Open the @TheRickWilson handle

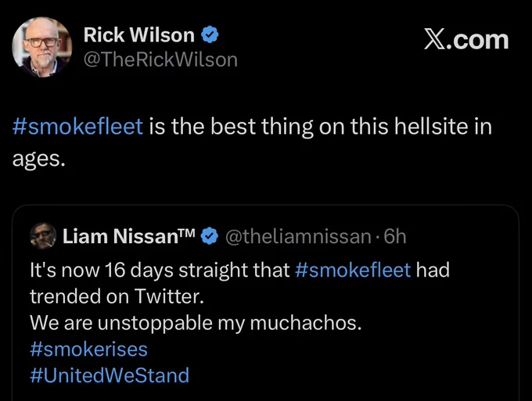pyautogui.click(x=160, y=60)
